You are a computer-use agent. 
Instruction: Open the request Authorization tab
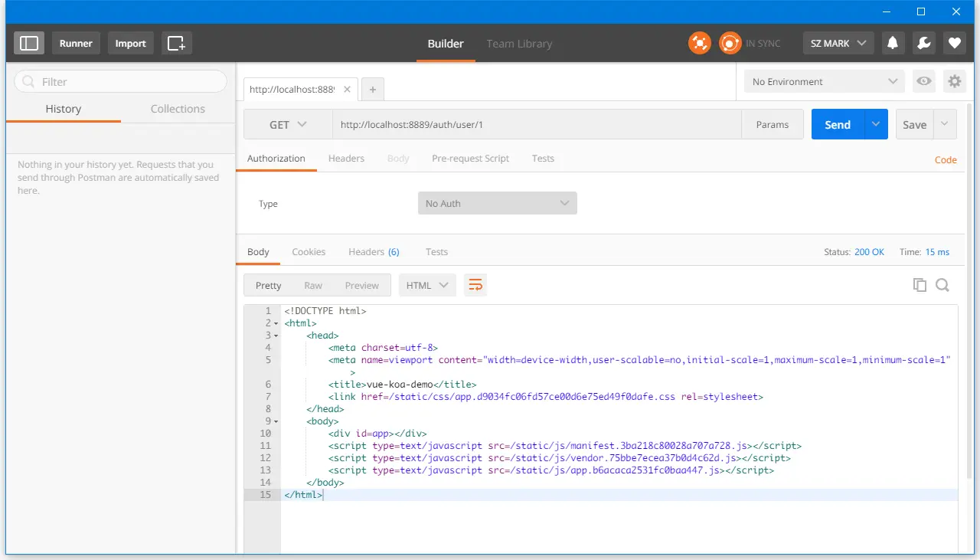pos(276,159)
